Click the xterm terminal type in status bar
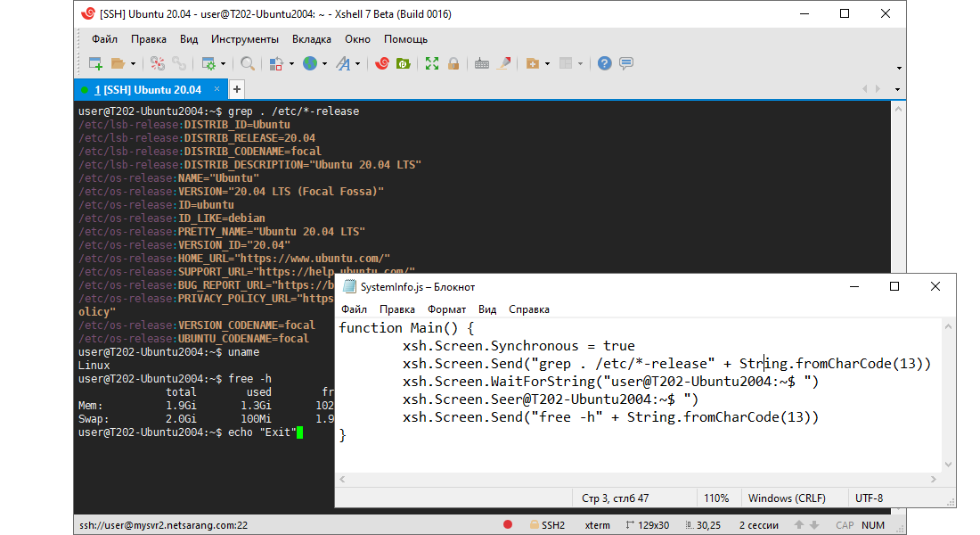Viewport: 980px width, 535px height. (x=597, y=525)
